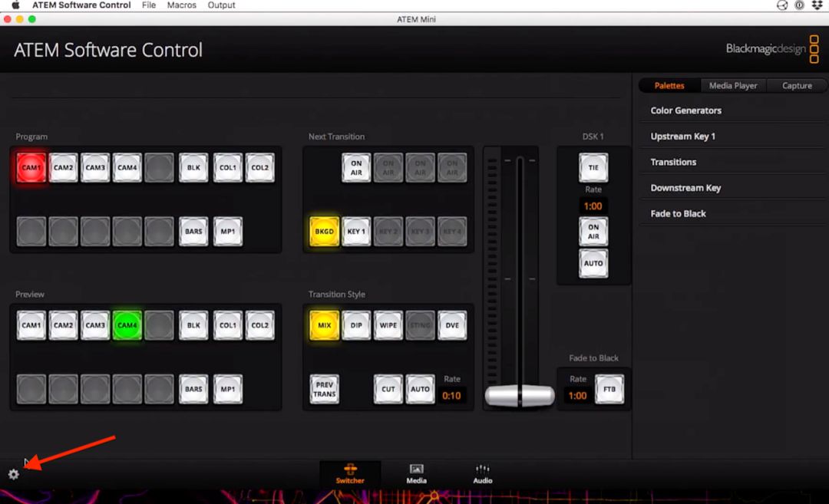
Task: Select BLK on the Program bus
Action: click(193, 167)
